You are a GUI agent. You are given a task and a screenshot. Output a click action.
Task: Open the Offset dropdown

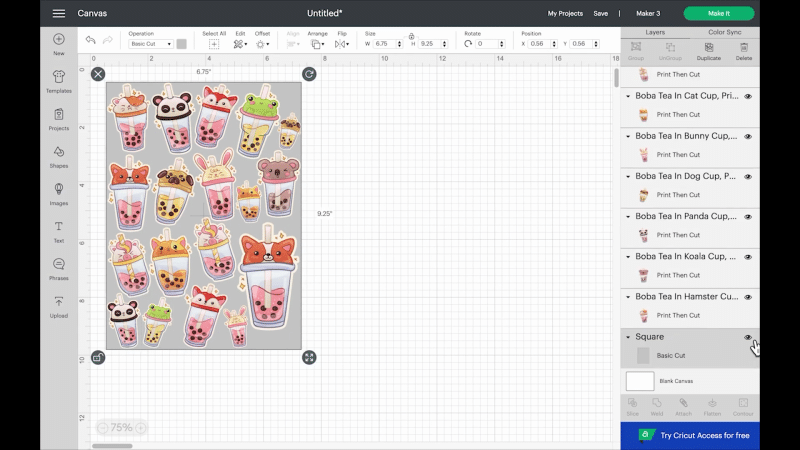[x=262, y=44]
